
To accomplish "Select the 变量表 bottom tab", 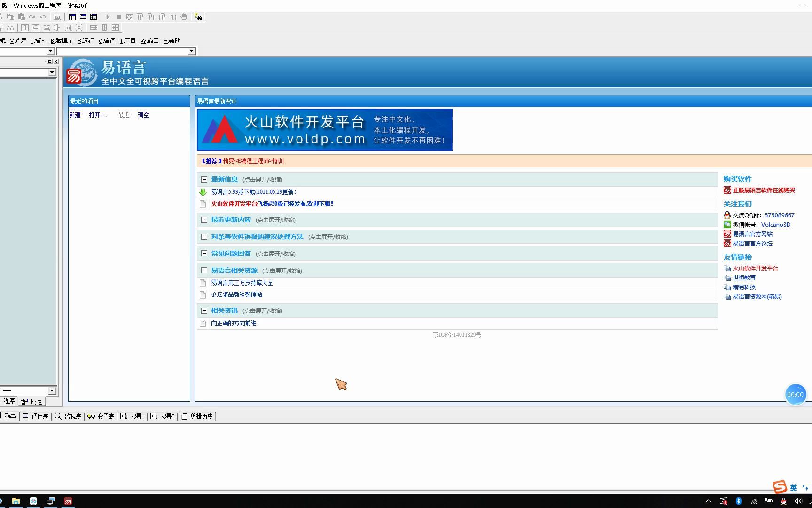I will point(101,416).
